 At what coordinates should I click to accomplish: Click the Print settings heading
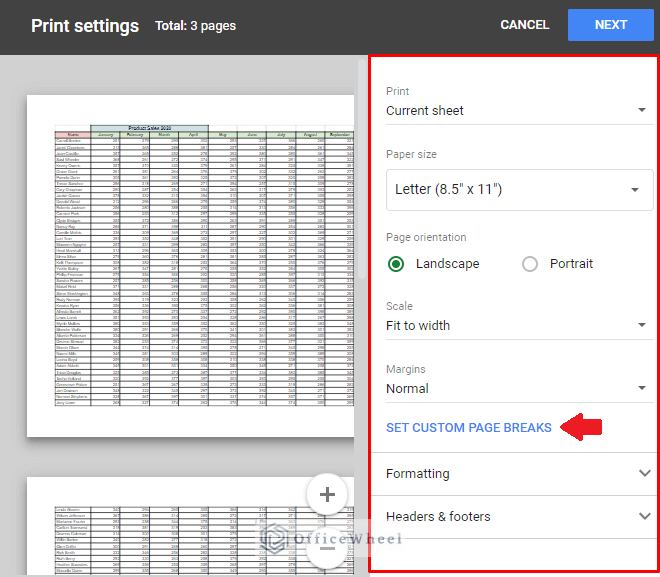pyautogui.click(x=85, y=25)
